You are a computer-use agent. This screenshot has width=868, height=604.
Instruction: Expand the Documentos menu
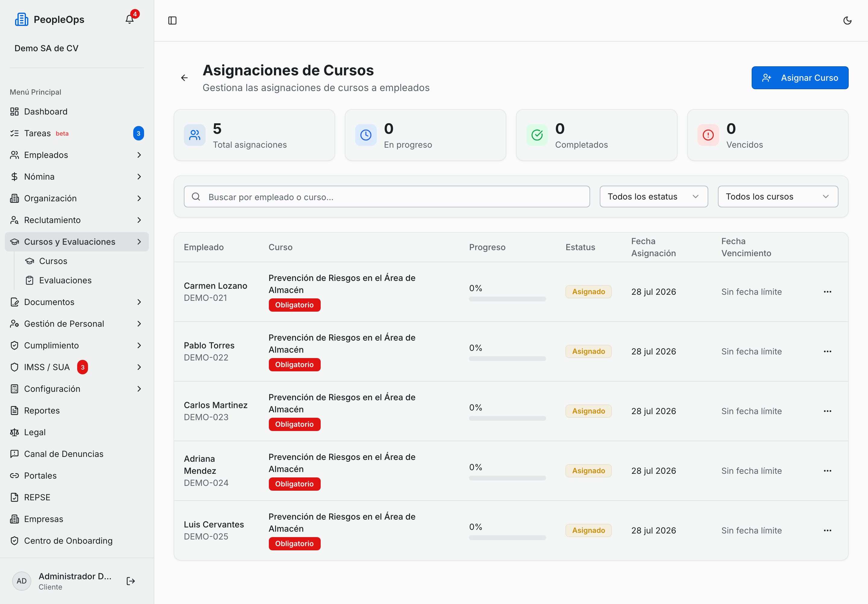click(x=77, y=302)
